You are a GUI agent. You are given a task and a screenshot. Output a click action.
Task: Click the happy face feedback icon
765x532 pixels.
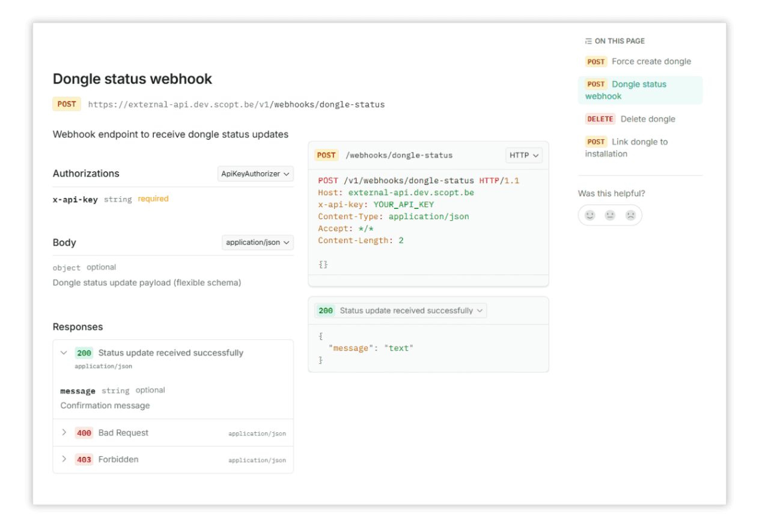(x=590, y=215)
